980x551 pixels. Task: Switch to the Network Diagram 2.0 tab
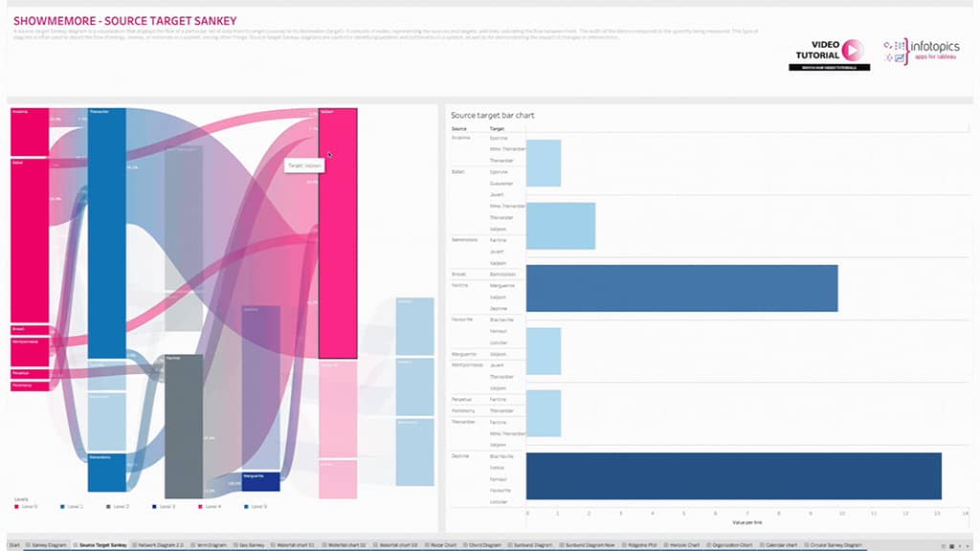(158, 545)
